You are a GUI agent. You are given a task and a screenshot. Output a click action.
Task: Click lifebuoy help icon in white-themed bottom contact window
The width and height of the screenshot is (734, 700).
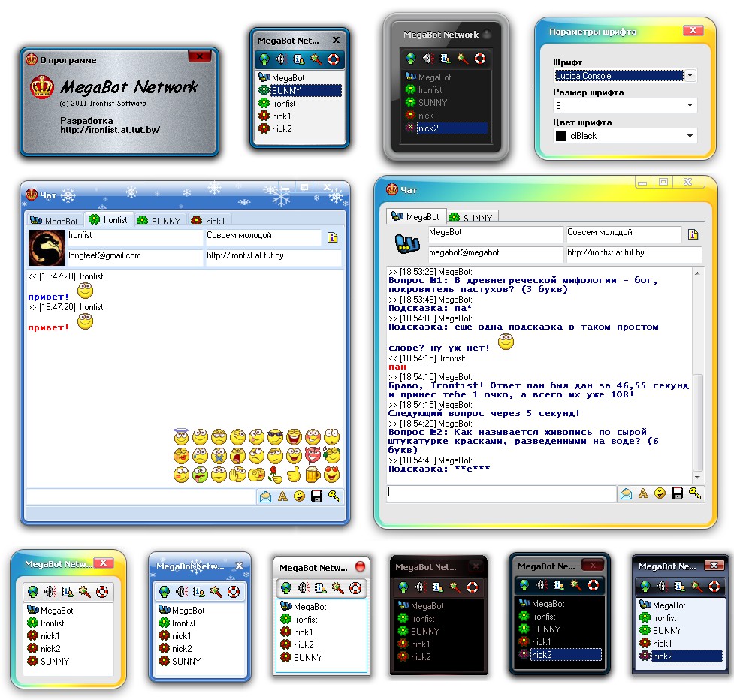[x=355, y=587]
